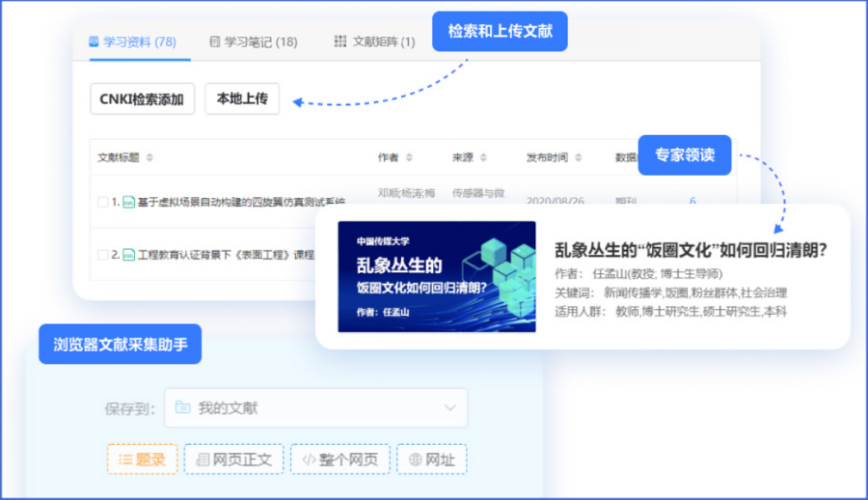Viewport: 868px width, 500px height.
Task: Sort by 文献标题 column arrows
Action: 149,158
